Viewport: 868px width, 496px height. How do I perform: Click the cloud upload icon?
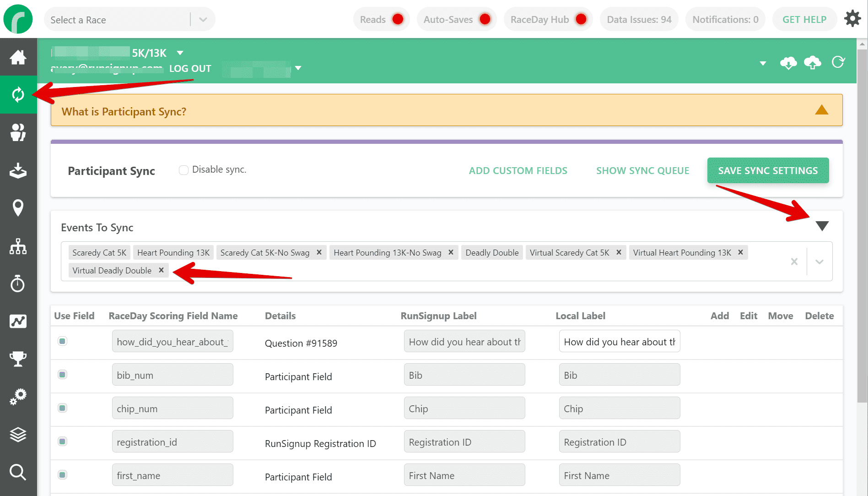tap(813, 63)
